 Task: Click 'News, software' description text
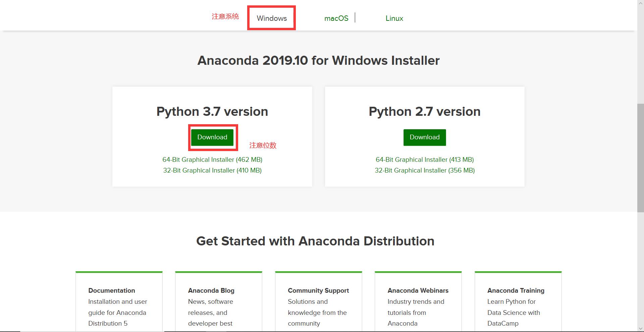pyautogui.click(x=211, y=301)
